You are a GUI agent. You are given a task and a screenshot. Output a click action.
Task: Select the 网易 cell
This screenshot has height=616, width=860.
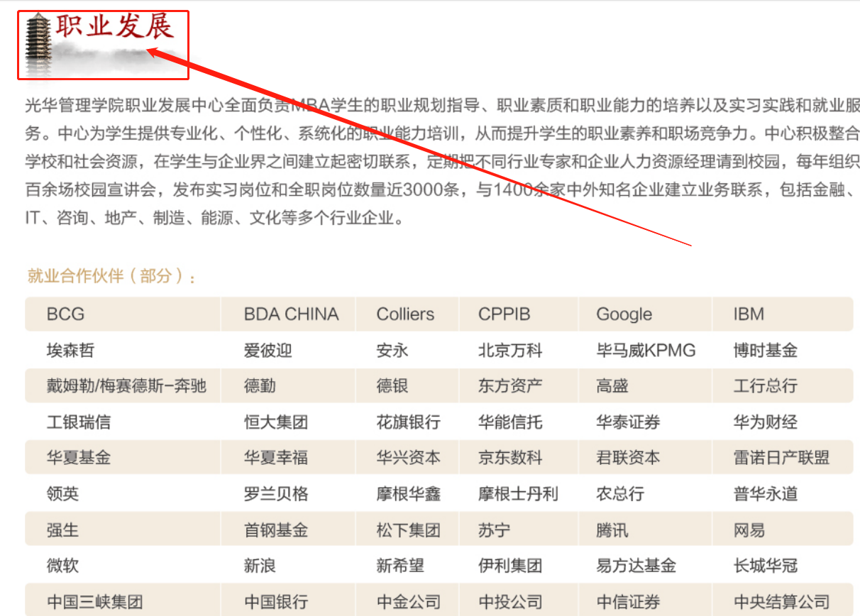749,530
